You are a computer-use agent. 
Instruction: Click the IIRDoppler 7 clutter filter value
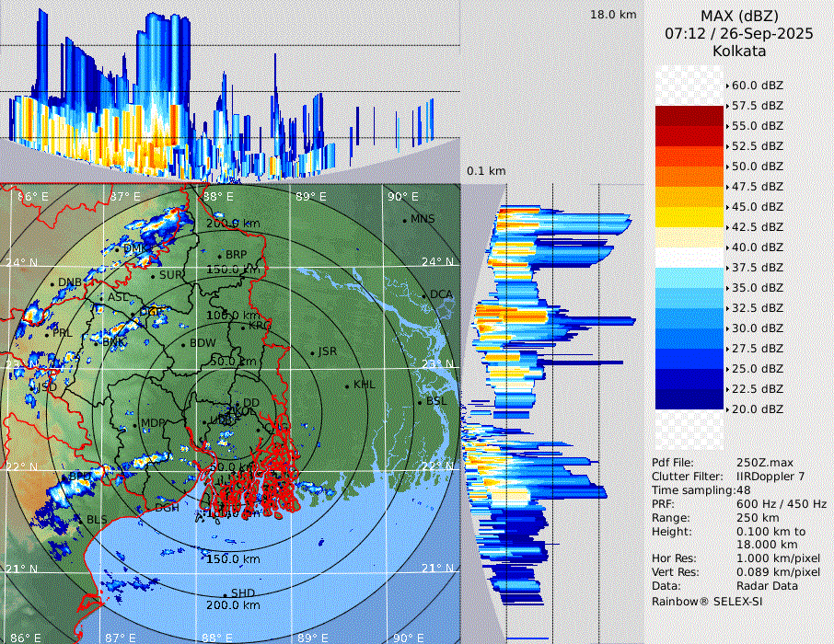770,477
